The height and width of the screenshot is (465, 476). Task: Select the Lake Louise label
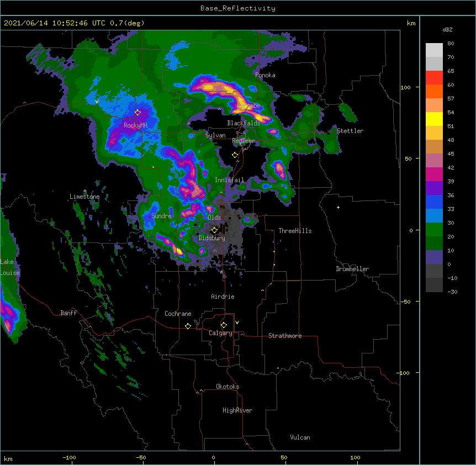tap(10, 267)
